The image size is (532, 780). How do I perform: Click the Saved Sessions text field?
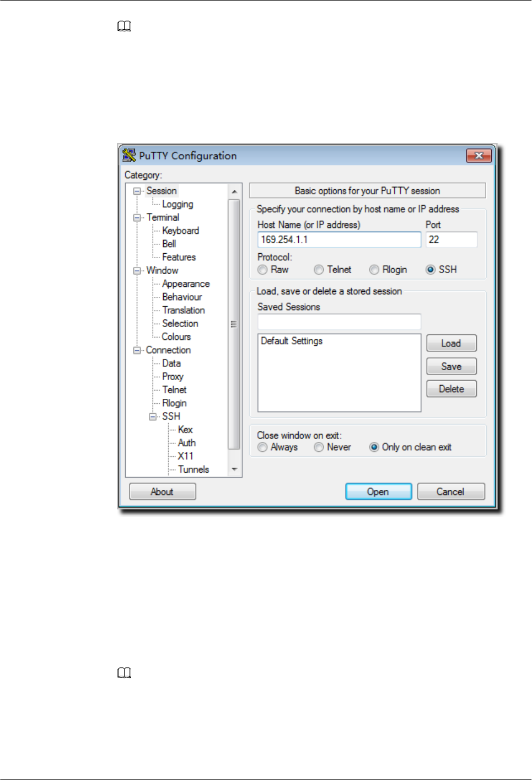click(339, 322)
